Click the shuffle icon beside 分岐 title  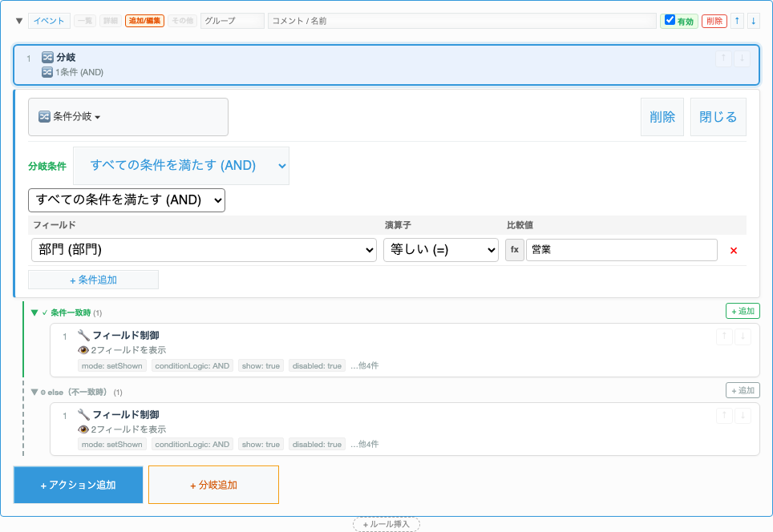tap(47, 58)
